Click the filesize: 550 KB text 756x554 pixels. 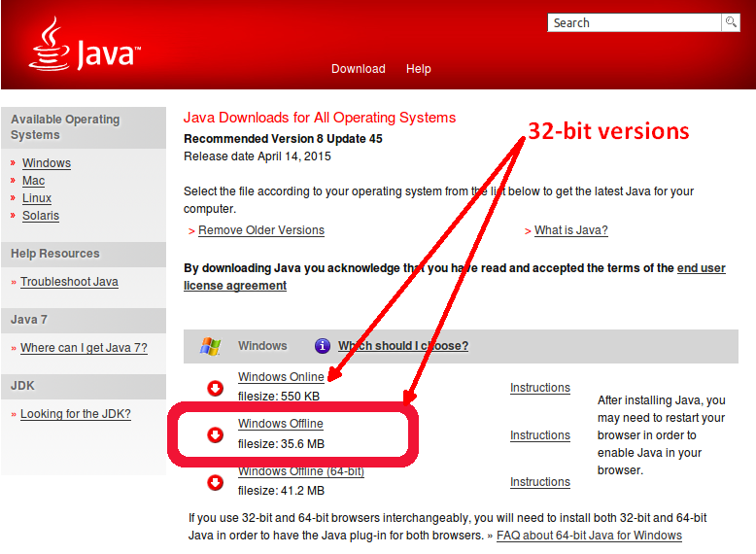click(279, 397)
